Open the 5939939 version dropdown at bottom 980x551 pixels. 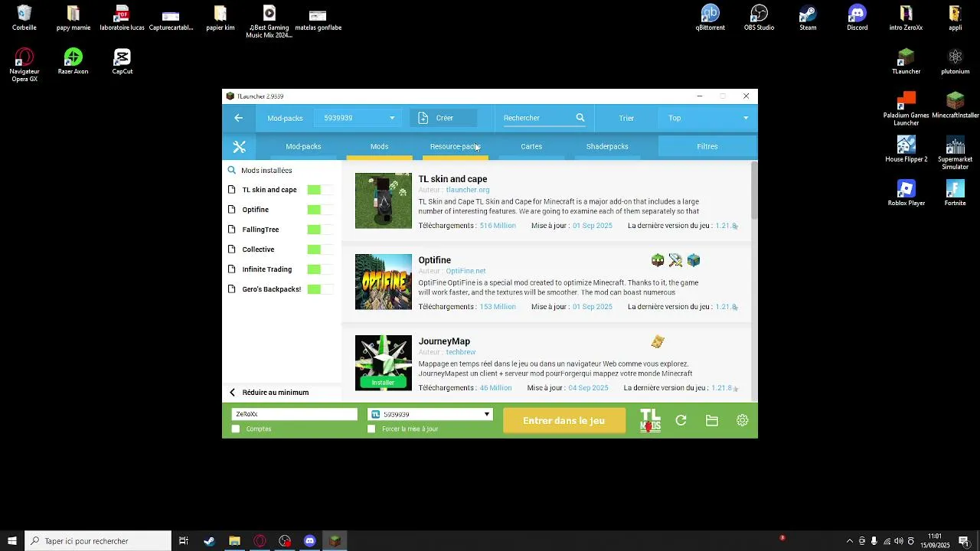[430, 414]
